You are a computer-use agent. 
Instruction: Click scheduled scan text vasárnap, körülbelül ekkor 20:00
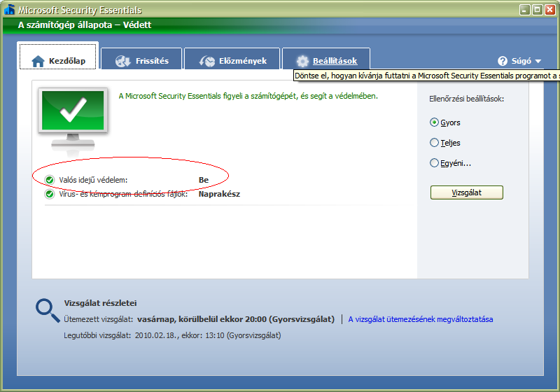point(202,319)
